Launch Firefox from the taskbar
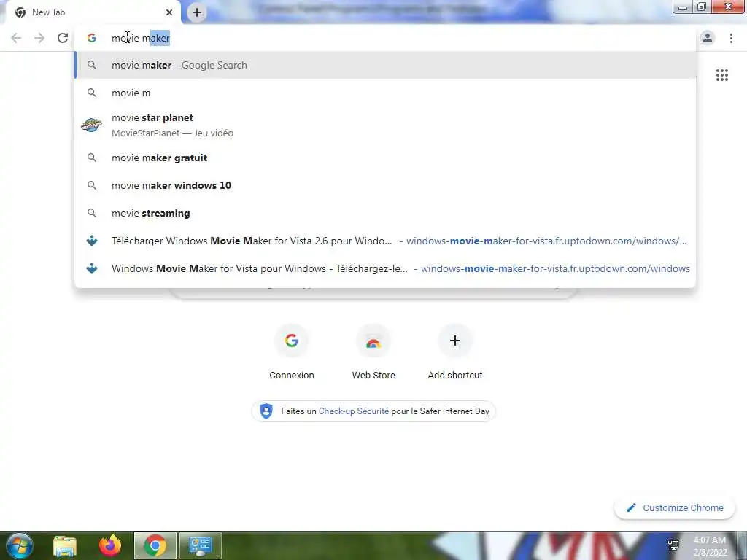 (110, 545)
